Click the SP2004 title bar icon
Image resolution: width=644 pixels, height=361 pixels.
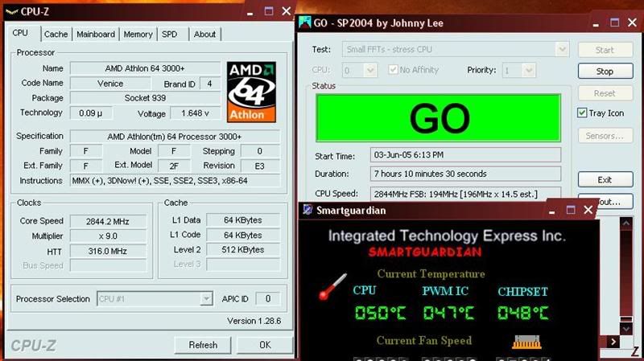click(x=305, y=23)
